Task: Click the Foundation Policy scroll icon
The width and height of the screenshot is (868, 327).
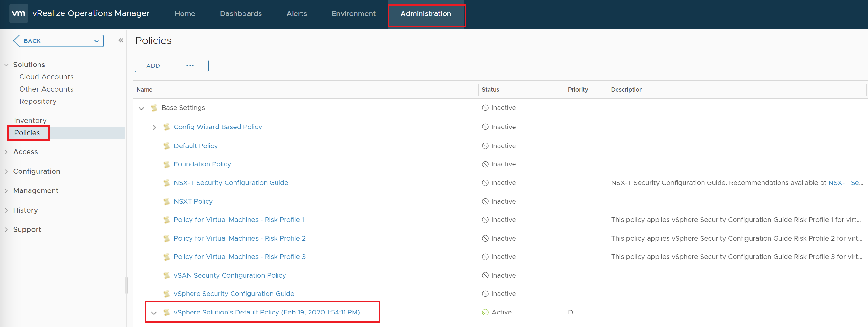Action: pyautogui.click(x=166, y=164)
